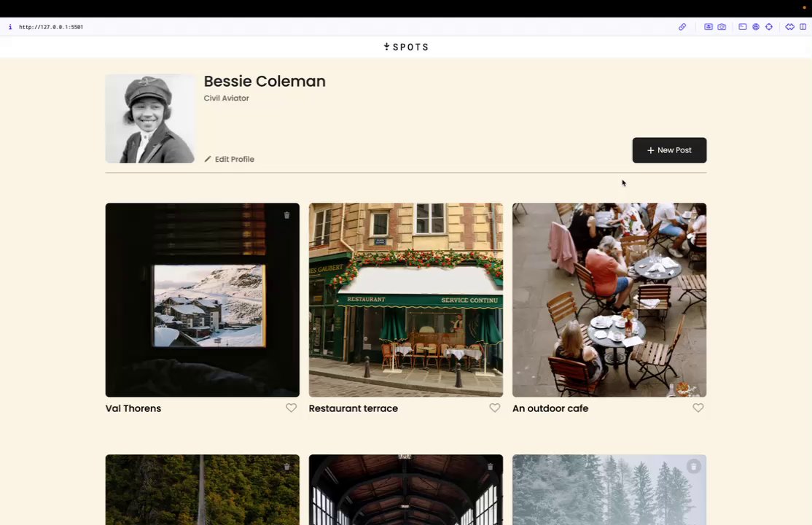This screenshot has height=525, width=812.
Task: Delete the forest bridge card
Action: [x=287, y=467]
